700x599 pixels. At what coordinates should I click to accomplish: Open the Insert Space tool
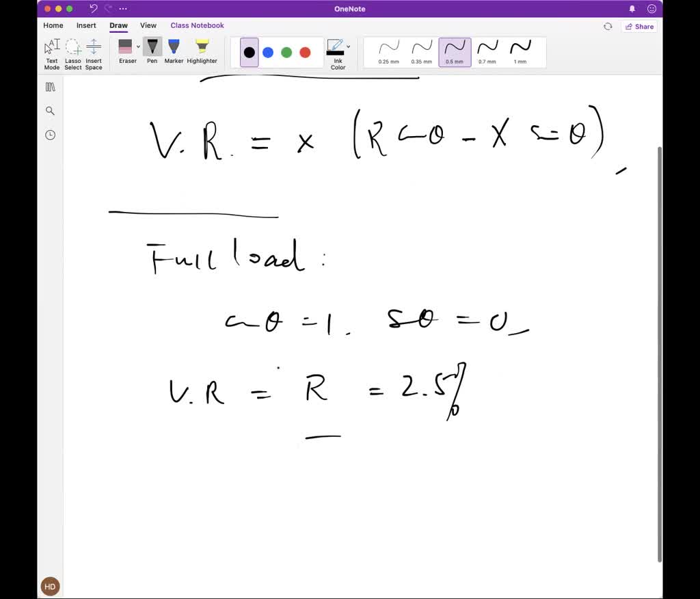tap(94, 51)
